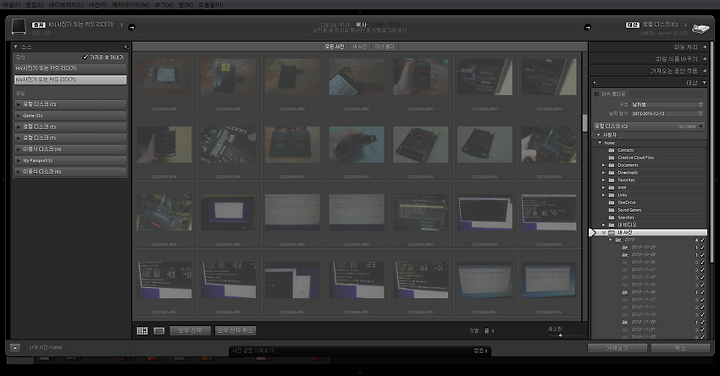The height and width of the screenshot is (376, 720).
Task: Click the source card reader device icon
Action: coord(18,27)
